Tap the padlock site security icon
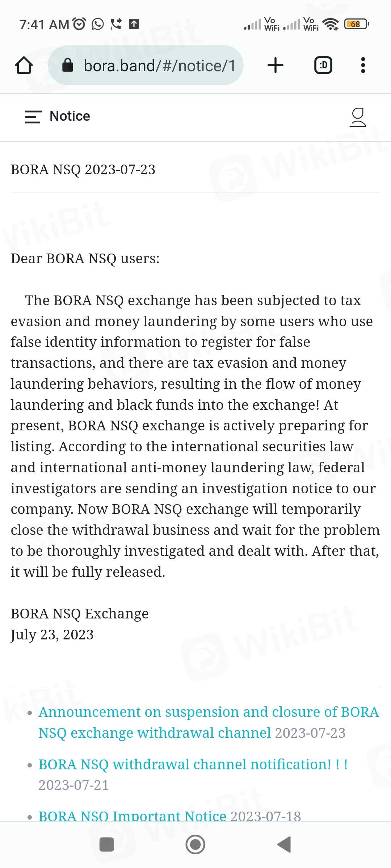Image resolution: width=391 pixels, height=868 pixels. [x=68, y=65]
